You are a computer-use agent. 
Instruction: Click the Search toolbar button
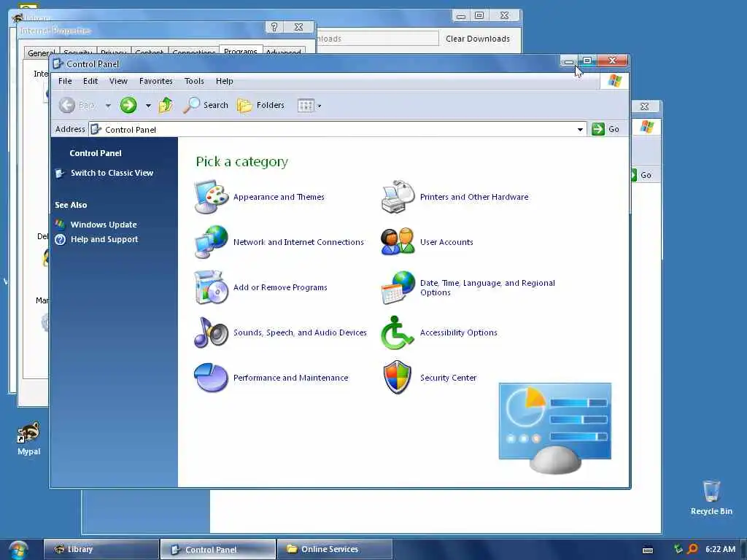[206, 105]
